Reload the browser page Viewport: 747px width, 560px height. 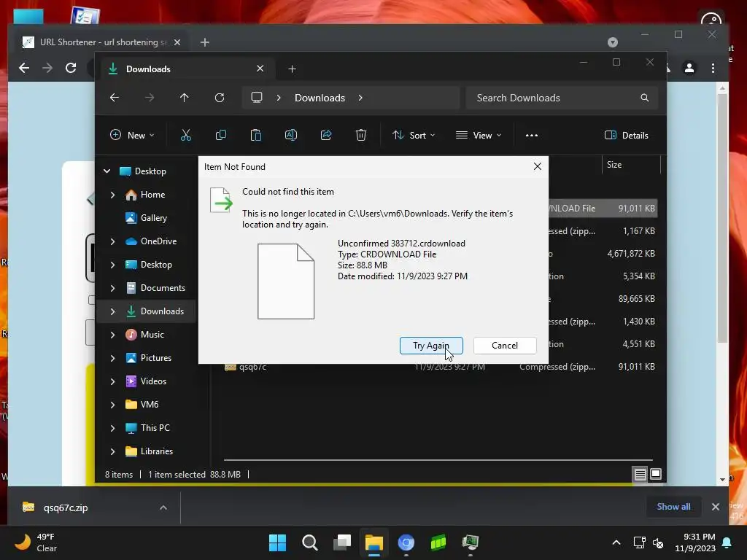pyautogui.click(x=71, y=68)
